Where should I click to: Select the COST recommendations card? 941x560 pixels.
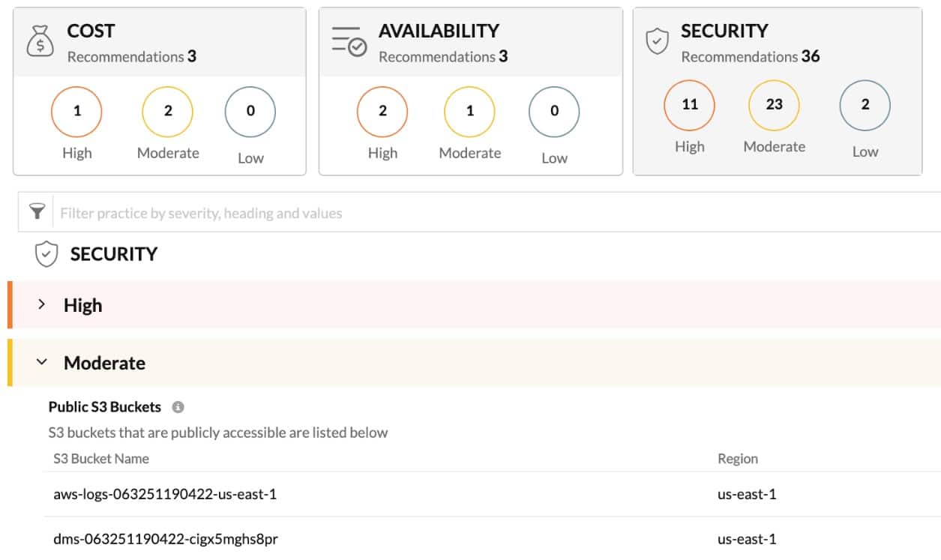coord(160,91)
